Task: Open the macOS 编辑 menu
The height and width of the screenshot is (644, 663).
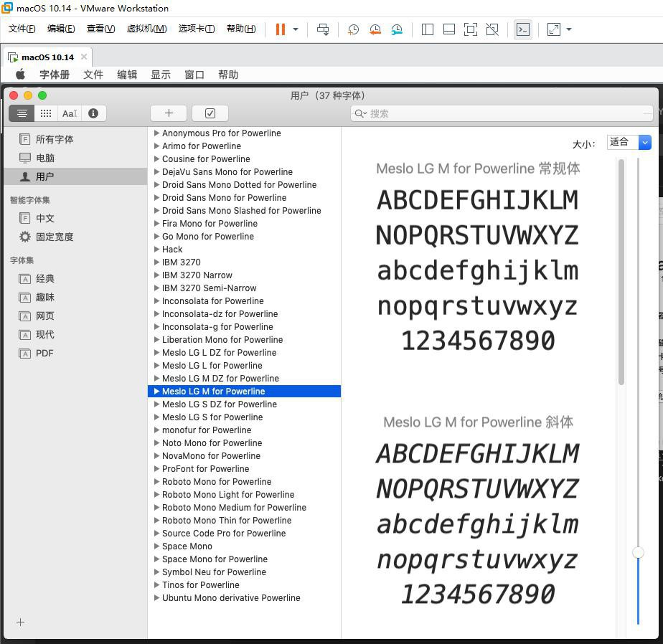Action: (127, 75)
